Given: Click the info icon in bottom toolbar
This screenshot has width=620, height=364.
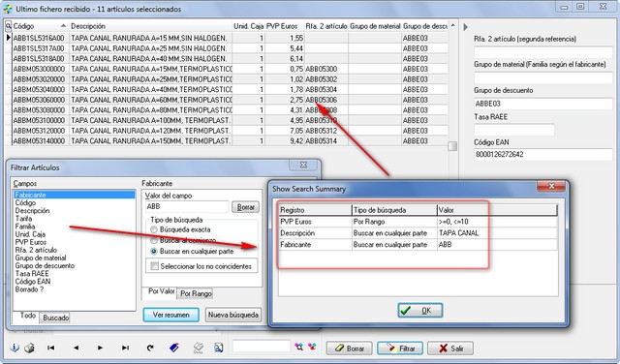Looking at the screenshot, I should [x=15, y=348].
